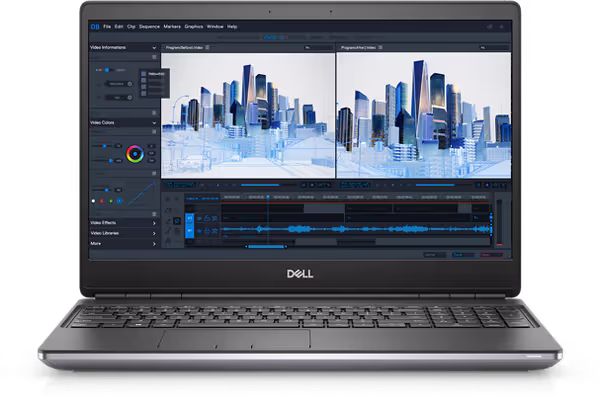Expand the Video Libraries section
The image size is (600, 397).
pyautogui.click(x=154, y=233)
